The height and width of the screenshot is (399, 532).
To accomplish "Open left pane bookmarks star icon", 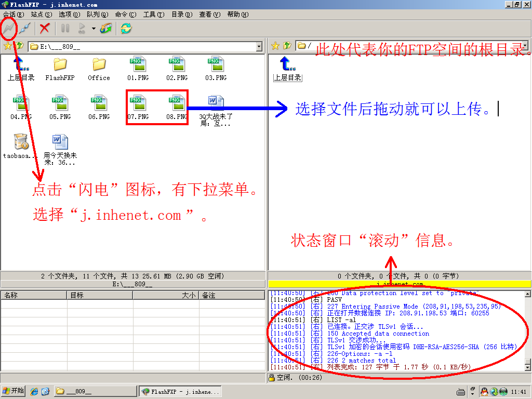I will point(7,46).
